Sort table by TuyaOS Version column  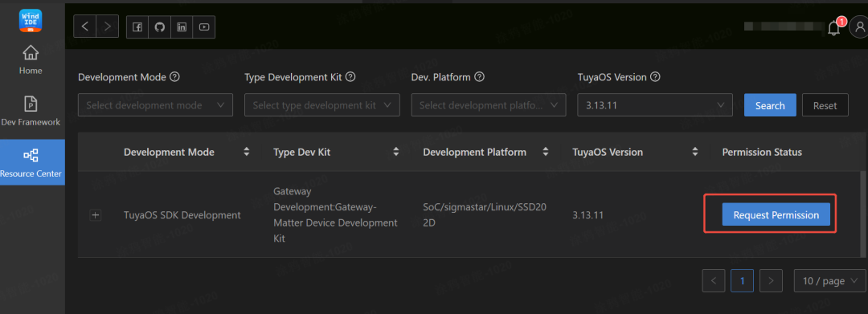click(x=694, y=152)
